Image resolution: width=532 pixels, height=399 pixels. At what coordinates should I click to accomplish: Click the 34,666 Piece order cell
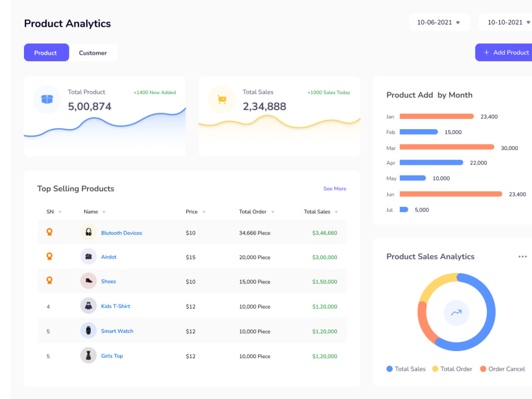pos(255,233)
